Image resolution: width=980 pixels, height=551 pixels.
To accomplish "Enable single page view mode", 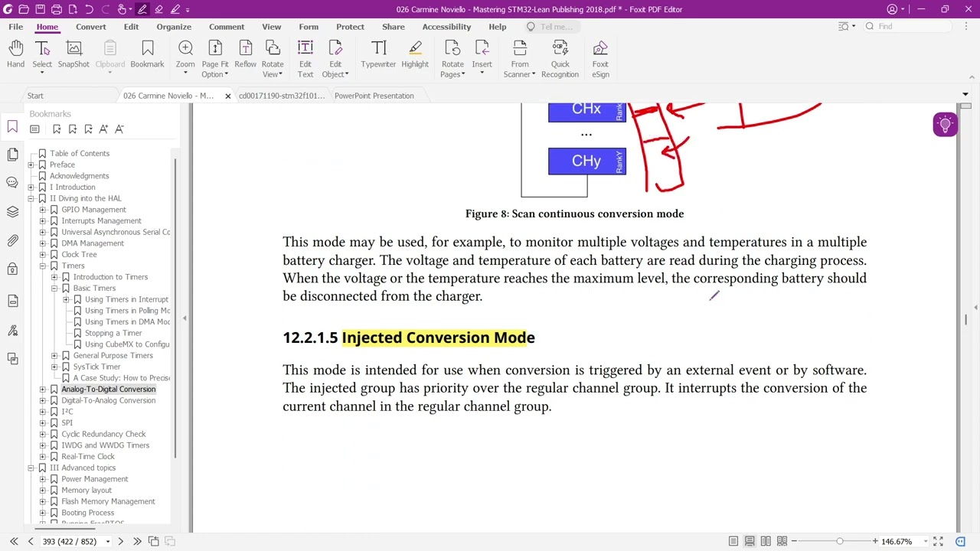I will [x=733, y=541].
